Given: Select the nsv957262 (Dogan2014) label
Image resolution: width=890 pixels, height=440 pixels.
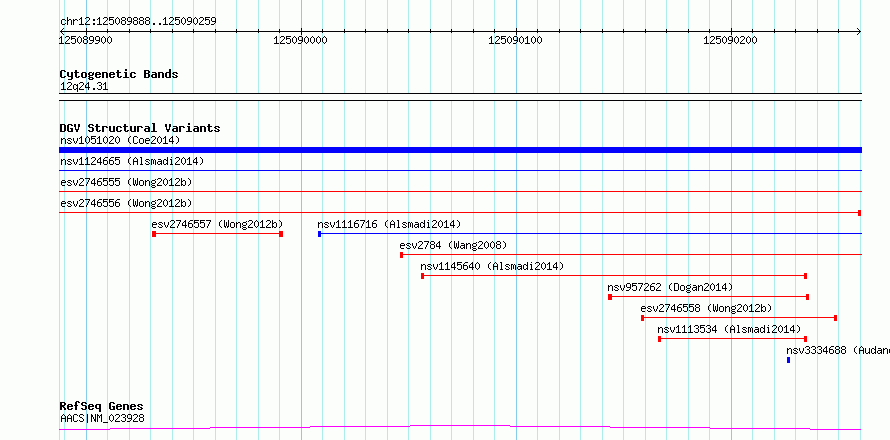Looking at the screenshot, I should 670,287.
